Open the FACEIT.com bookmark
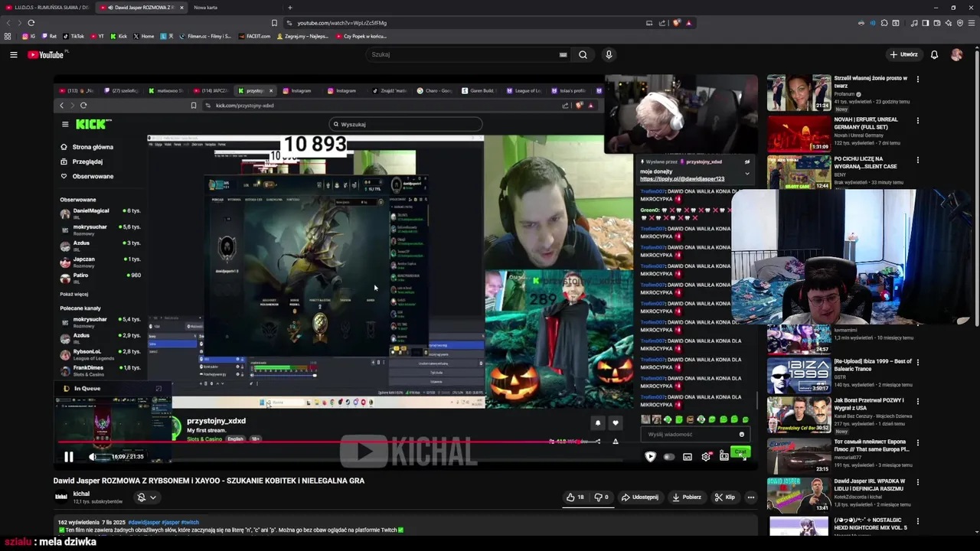 [255, 36]
